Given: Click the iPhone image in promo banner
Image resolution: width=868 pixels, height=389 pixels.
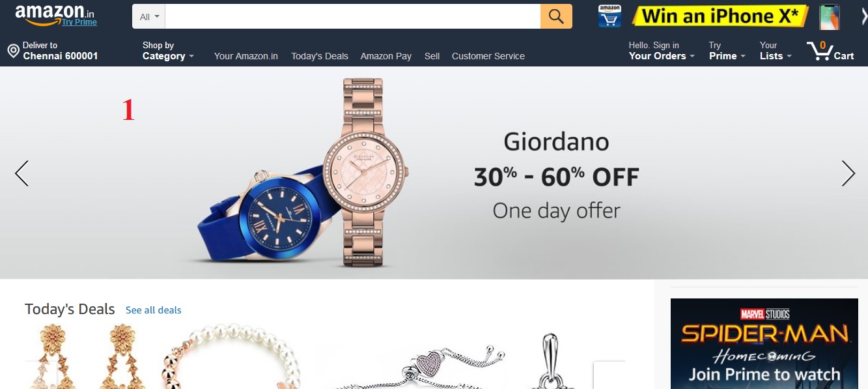Looking at the screenshot, I should 829,16.
